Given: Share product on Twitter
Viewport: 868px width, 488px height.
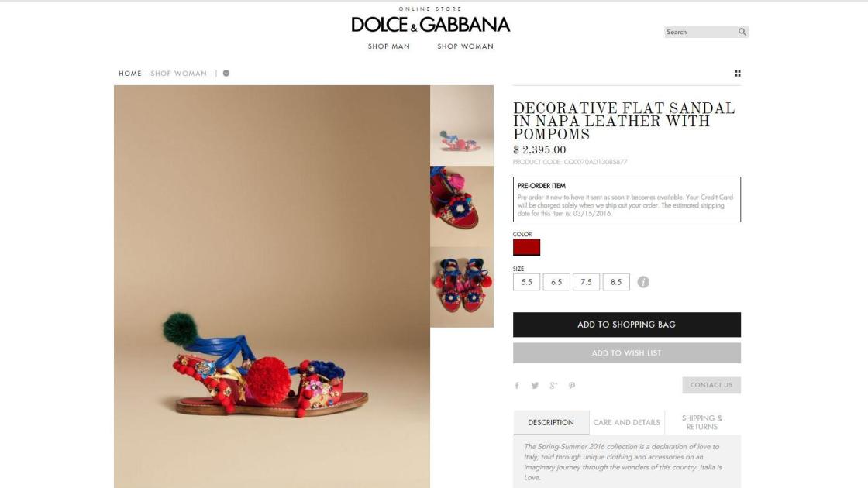Looking at the screenshot, I should tap(535, 386).
